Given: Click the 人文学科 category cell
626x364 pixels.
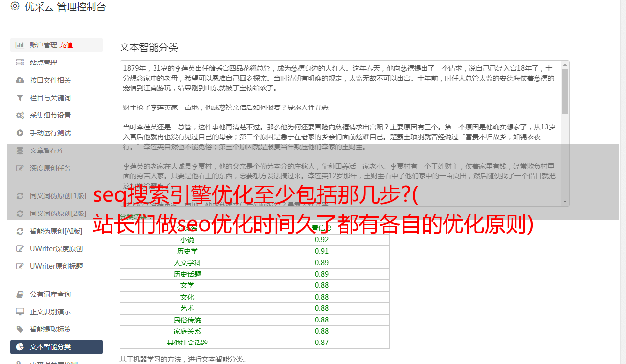Looking at the screenshot, I should [x=187, y=263].
